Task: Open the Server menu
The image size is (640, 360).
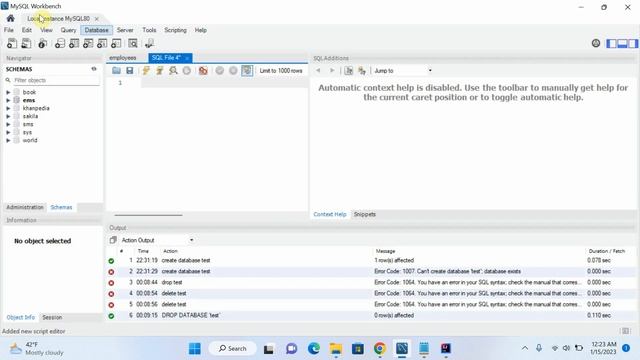Action: [x=125, y=30]
